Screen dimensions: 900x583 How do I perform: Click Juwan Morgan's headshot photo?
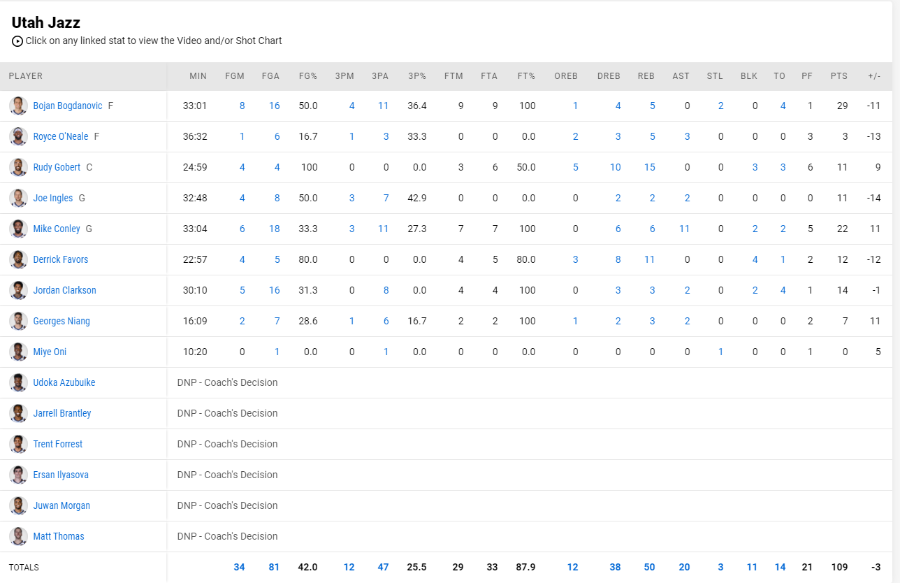coord(18,506)
